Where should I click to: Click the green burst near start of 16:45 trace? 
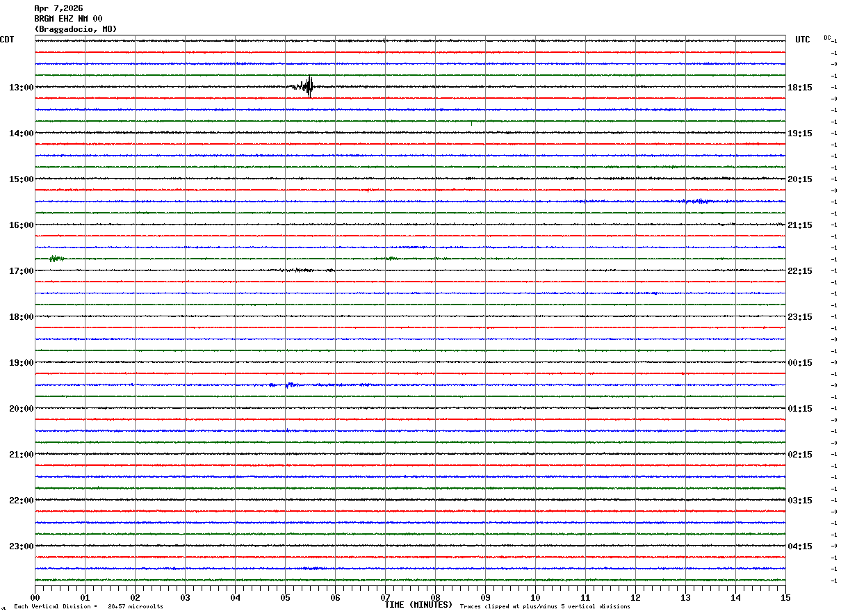57,259
